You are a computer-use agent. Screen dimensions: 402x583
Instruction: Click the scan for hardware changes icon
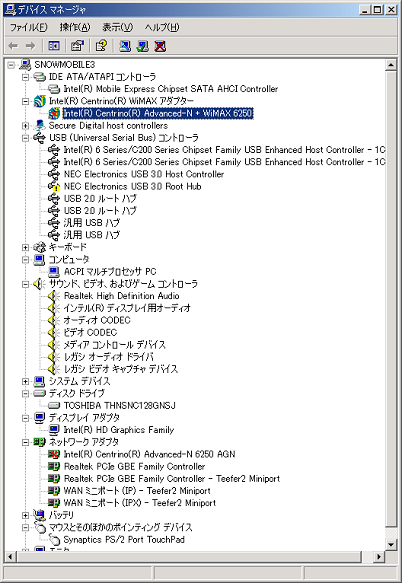pos(125,46)
